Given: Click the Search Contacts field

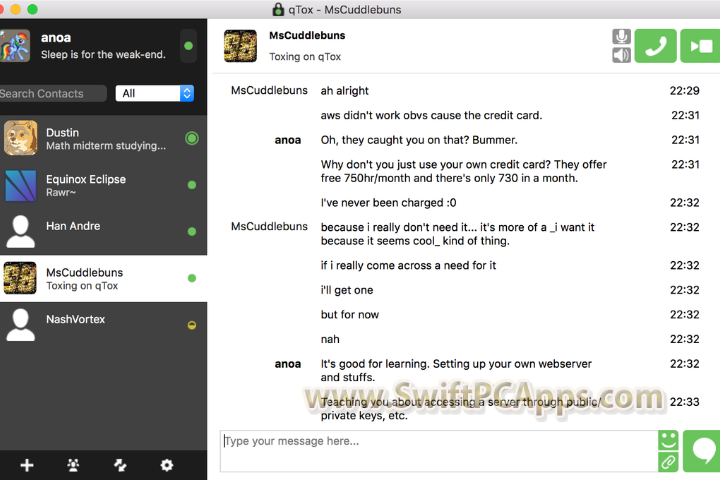Looking at the screenshot, I should tap(52, 93).
